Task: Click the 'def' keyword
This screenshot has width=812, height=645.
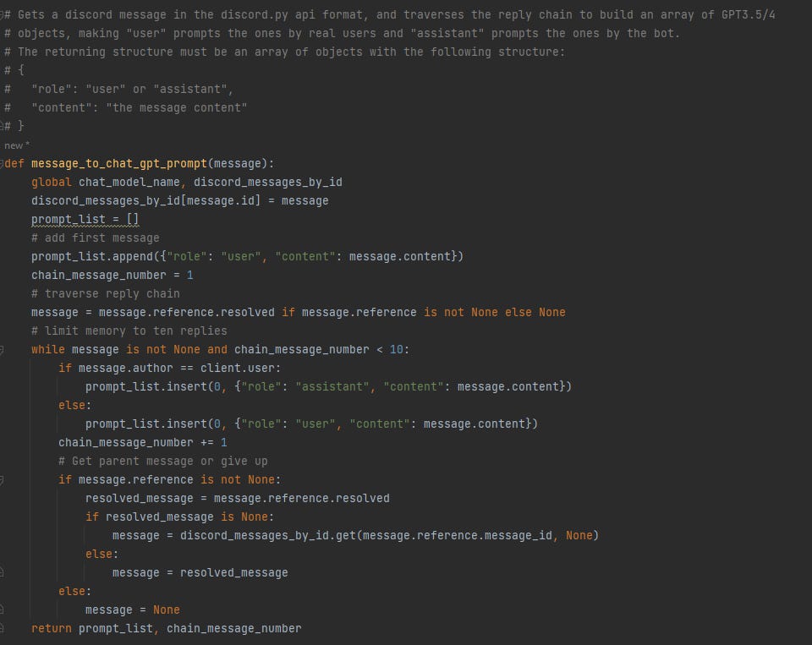Action: click(x=14, y=164)
